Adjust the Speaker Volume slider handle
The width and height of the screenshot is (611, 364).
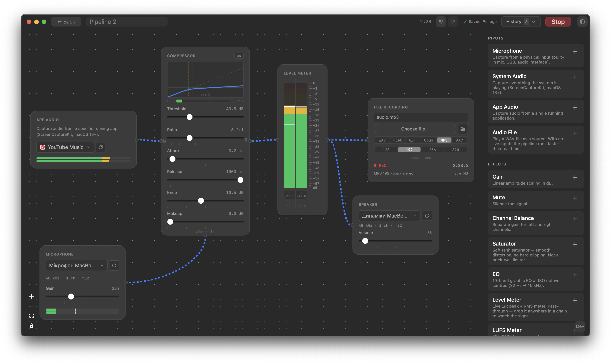tap(365, 241)
